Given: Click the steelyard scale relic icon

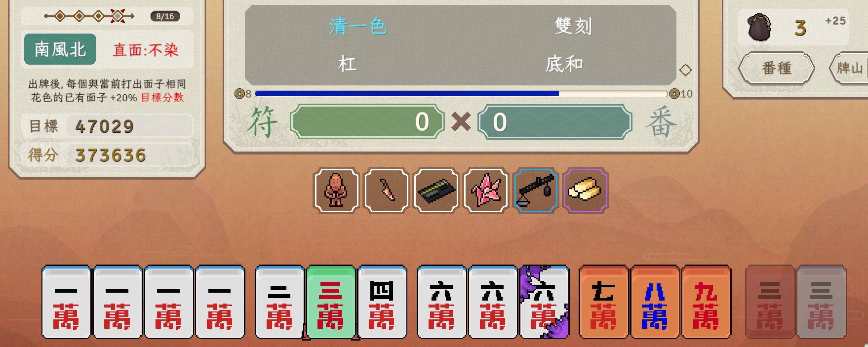Looking at the screenshot, I should click(x=536, y=191).
